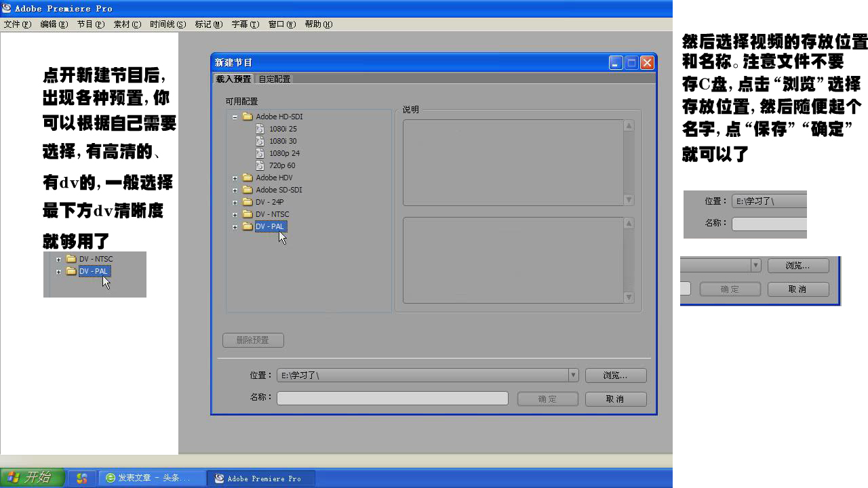Viewport: 868px width, 488px height.
Task: Open the 字幕(T) menu
Action: (245, 24)
